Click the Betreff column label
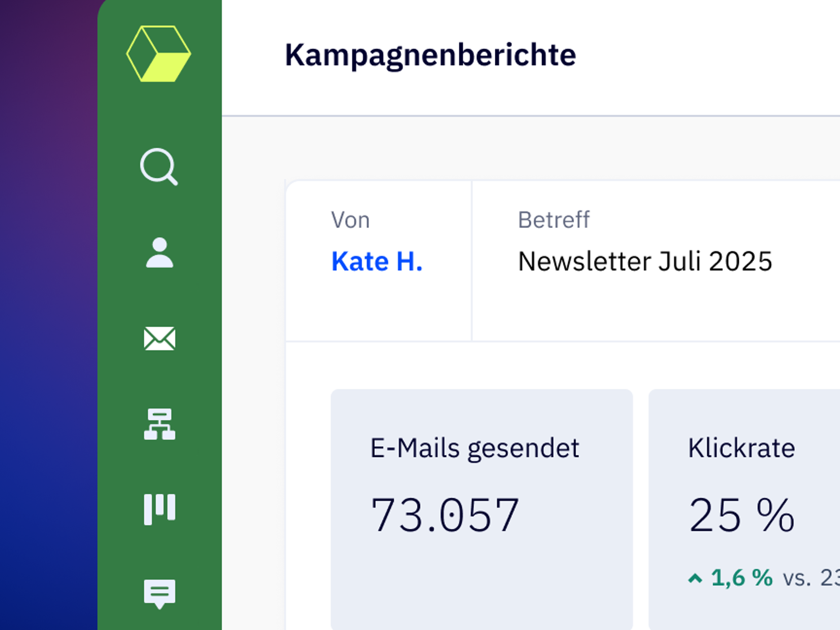The height and width of the screenshot is (630, 840). click(553, 220)
